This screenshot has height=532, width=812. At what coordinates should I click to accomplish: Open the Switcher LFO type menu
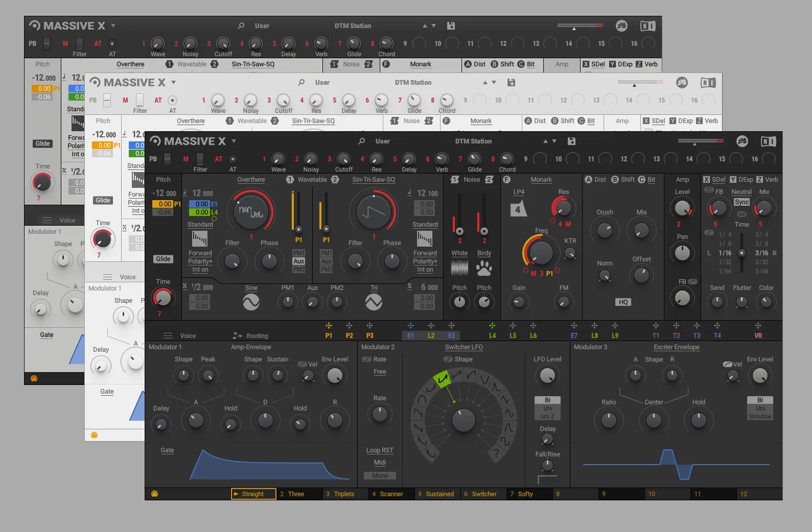(463, 347)
